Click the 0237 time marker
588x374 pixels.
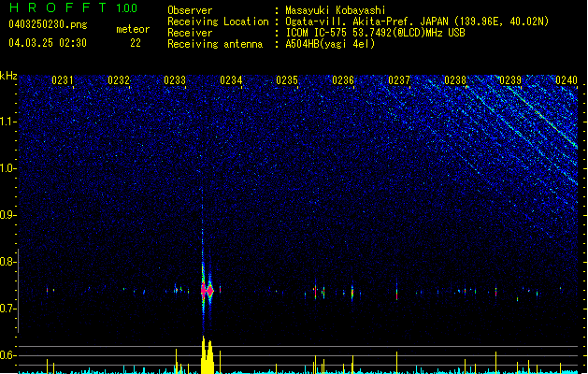tap(399, 80)
